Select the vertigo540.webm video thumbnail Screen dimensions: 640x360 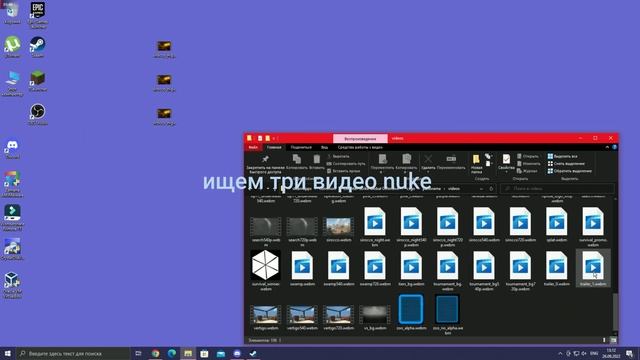pos(302,317)
